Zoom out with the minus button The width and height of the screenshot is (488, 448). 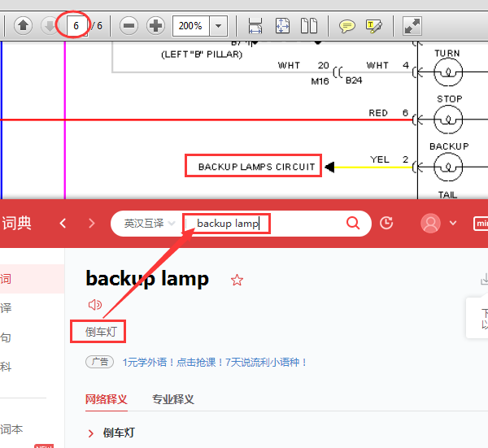point(129,25)
